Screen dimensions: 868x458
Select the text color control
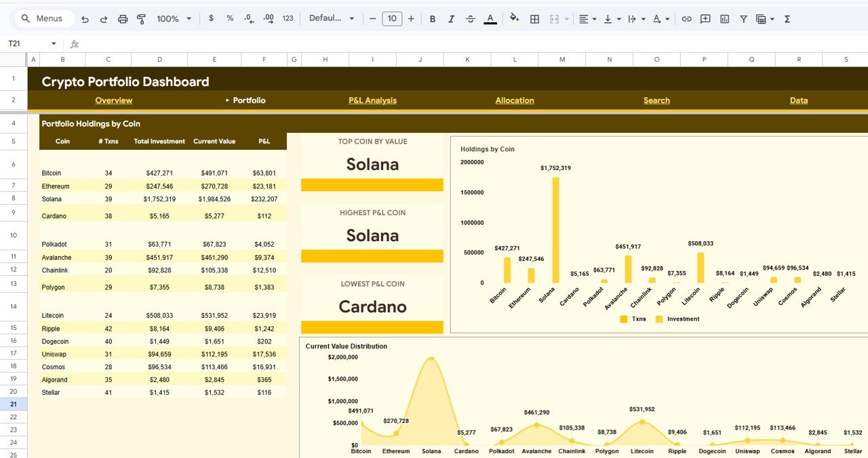(x=490, y=18)
